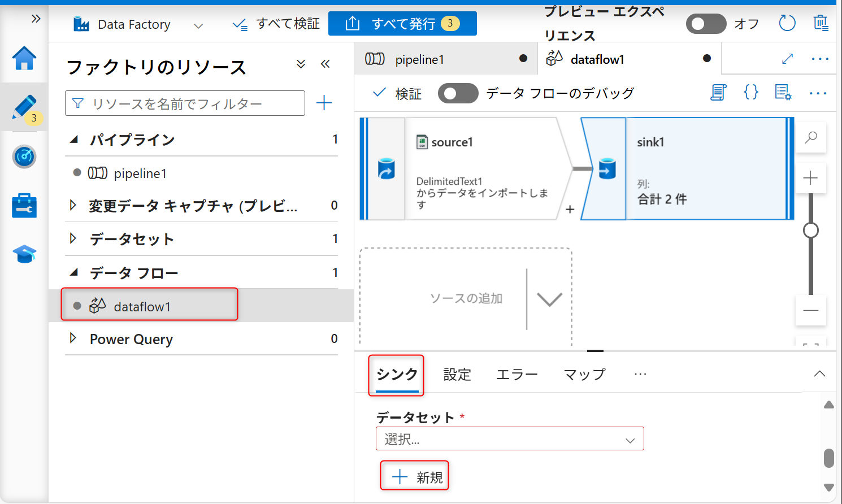
Task: Show the code braces view icon
Action: 751,93
